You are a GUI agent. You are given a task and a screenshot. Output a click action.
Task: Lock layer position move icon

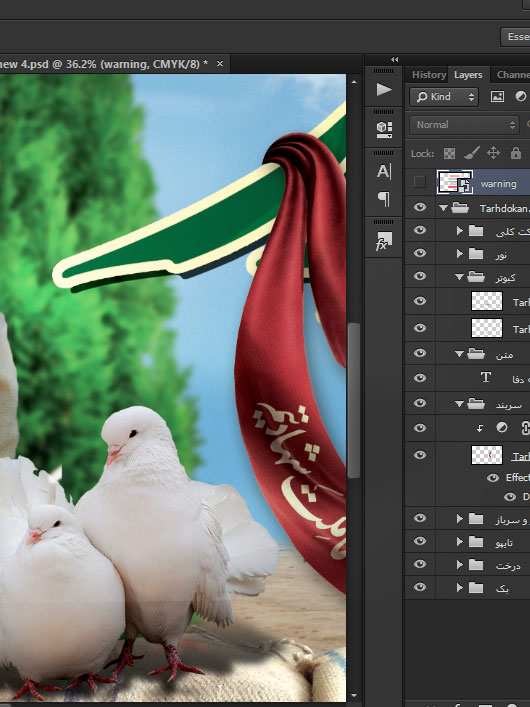[493, 153]
